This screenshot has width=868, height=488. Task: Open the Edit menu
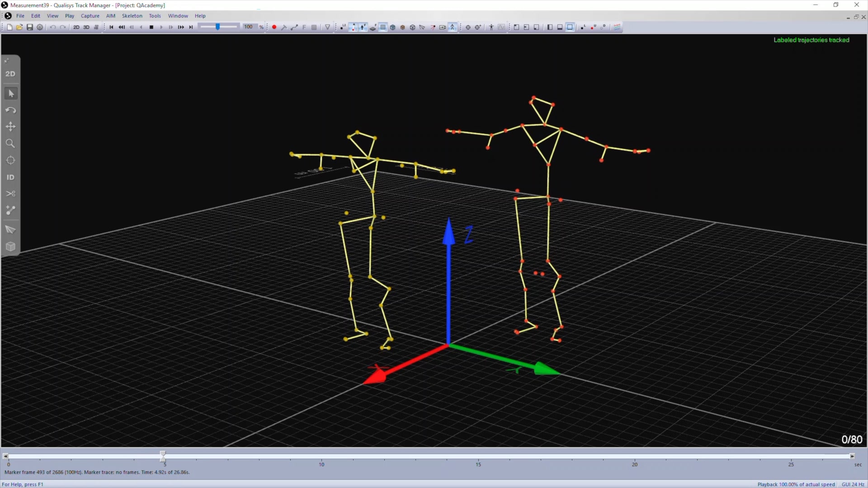pos(36,16)
